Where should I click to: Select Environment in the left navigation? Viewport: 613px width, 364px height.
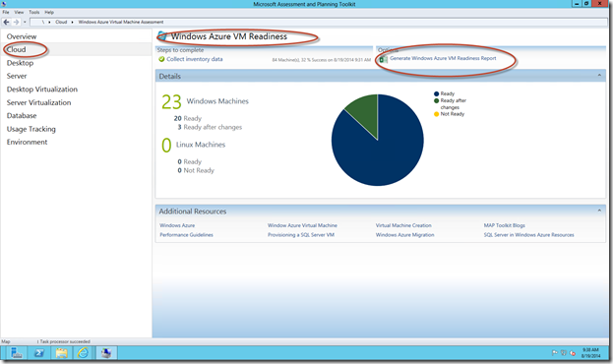tap(27, 142)
